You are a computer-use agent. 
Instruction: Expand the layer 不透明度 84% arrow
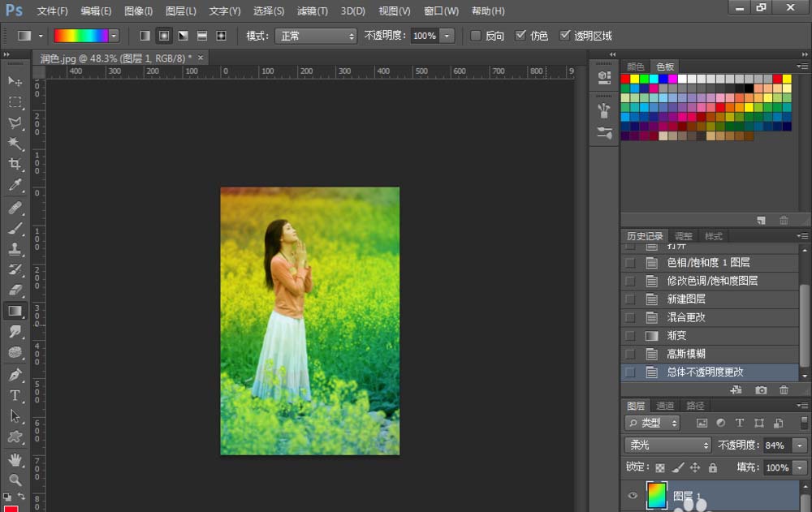tap(800, 445)
